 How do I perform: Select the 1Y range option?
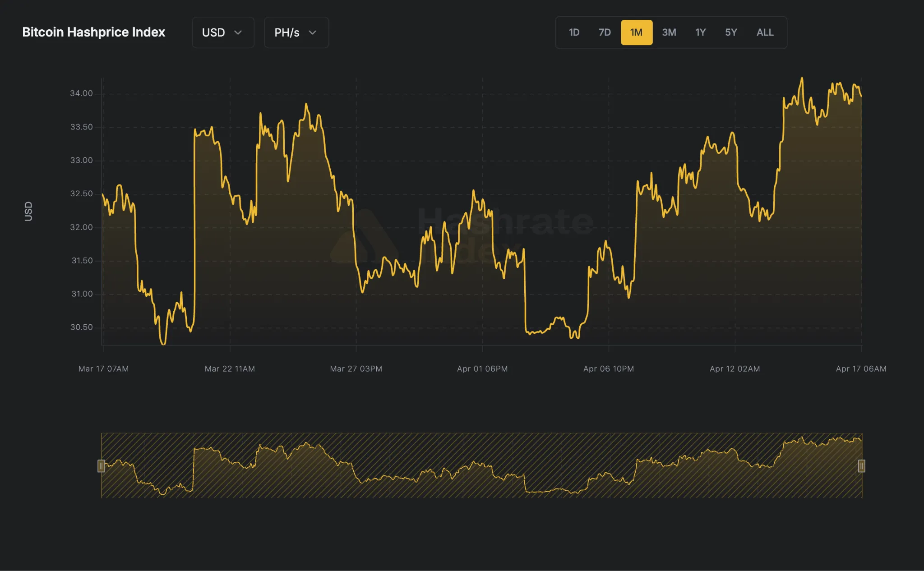700,32
